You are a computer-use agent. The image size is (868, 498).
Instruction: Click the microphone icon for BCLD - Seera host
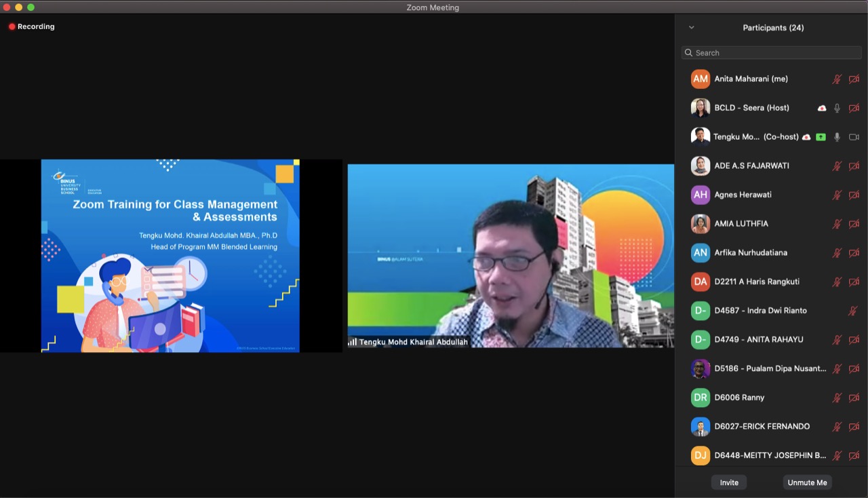[837, 108]
